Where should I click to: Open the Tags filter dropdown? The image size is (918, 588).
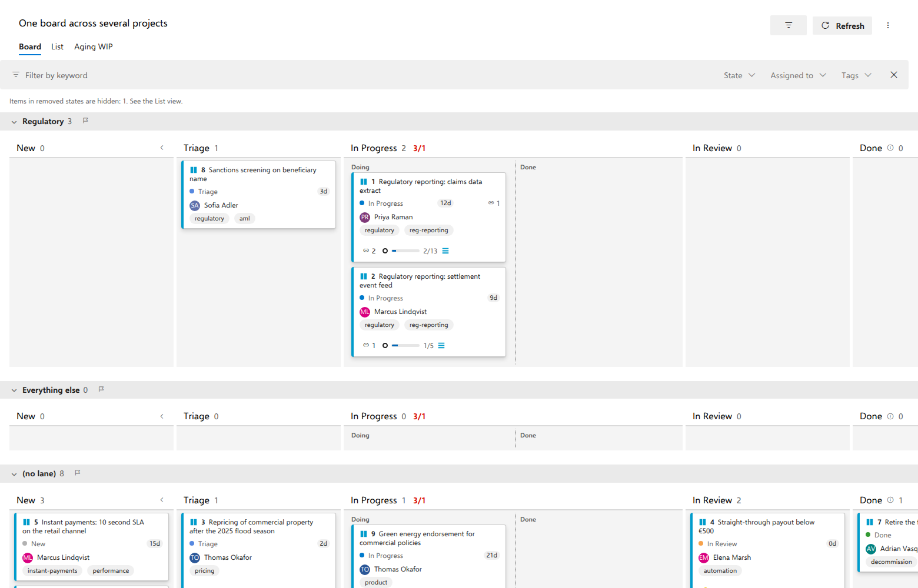pos(856,75)
